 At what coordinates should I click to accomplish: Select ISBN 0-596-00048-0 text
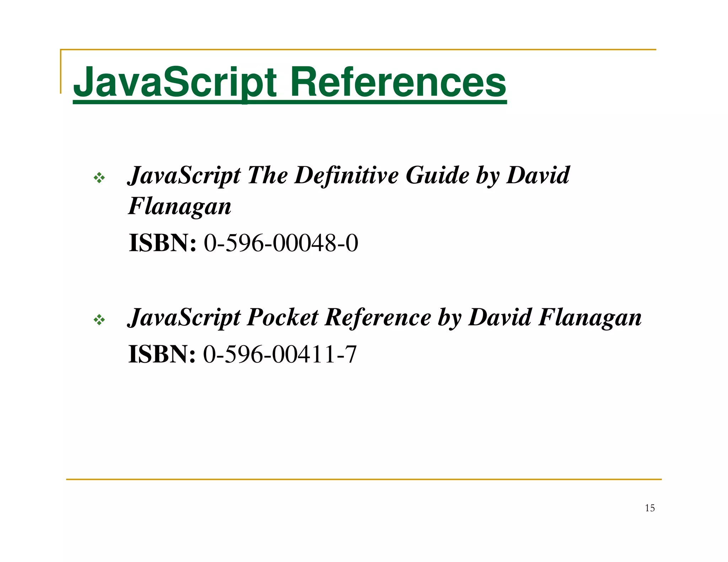[x=243, y=243]
